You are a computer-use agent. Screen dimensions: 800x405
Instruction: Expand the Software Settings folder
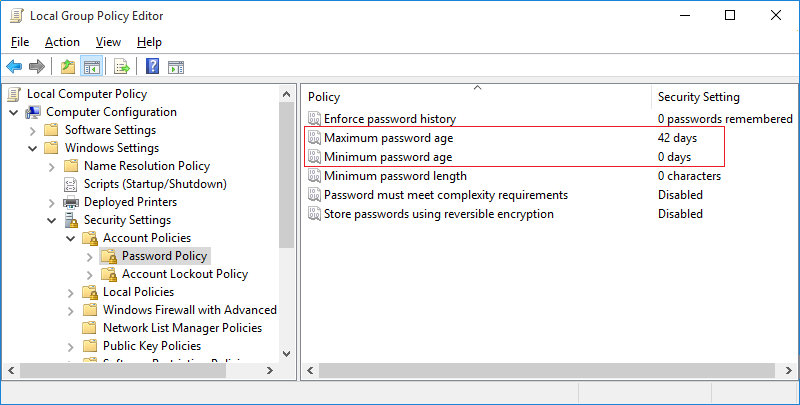[x=33, y=130]
